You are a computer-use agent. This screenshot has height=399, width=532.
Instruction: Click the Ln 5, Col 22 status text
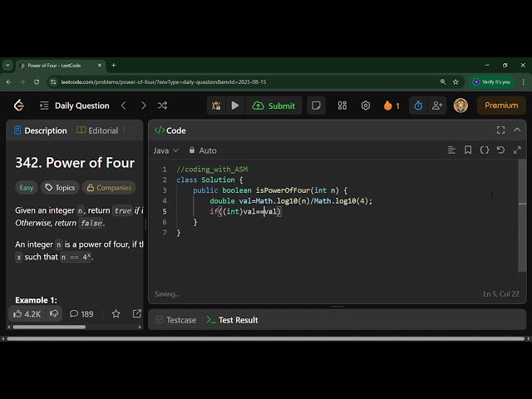tap(500, 293)
